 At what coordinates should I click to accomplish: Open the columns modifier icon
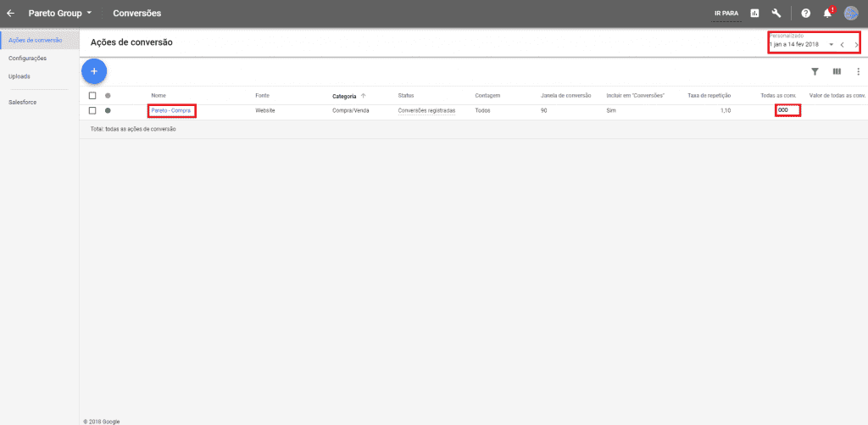click(837, 72)
